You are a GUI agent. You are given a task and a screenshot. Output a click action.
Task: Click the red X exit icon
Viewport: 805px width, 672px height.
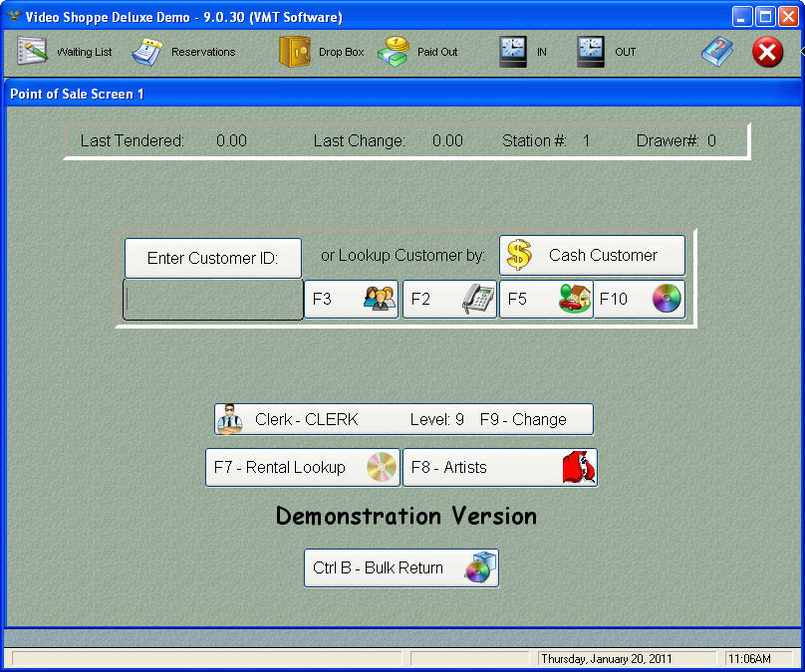point(767,52)
